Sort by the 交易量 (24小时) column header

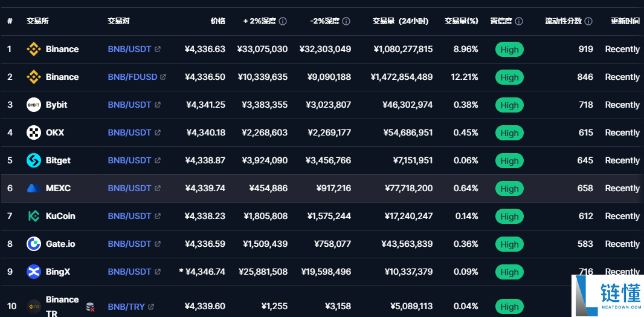[x=401, y=21]
